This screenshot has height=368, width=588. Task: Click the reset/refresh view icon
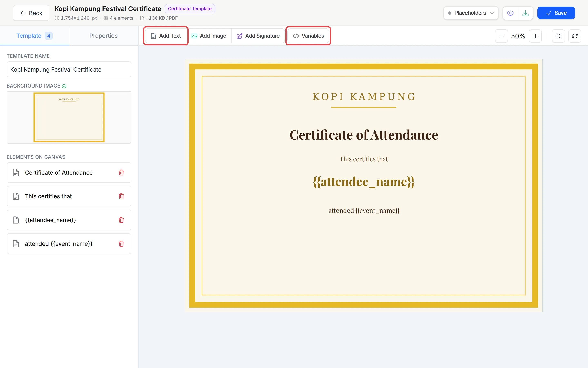(x=575, y=36)
